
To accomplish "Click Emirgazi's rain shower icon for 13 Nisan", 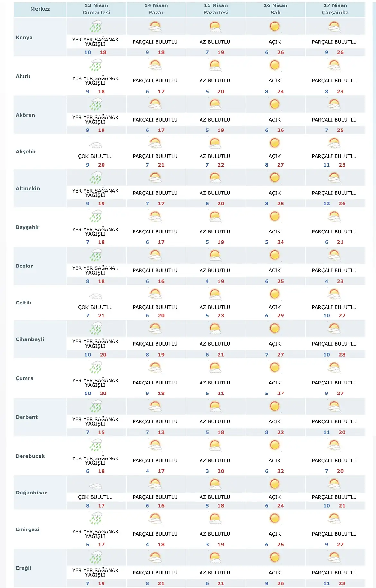I will click(x=96, y=519).
